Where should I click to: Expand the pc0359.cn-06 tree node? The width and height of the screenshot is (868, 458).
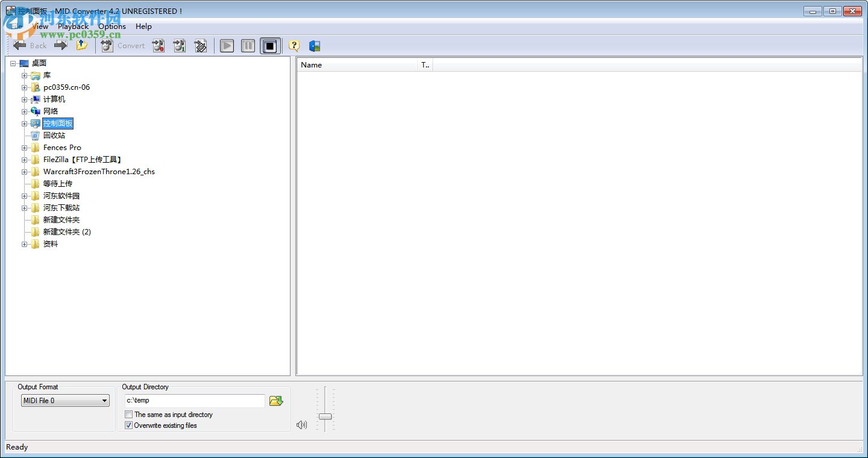point(25,87)
